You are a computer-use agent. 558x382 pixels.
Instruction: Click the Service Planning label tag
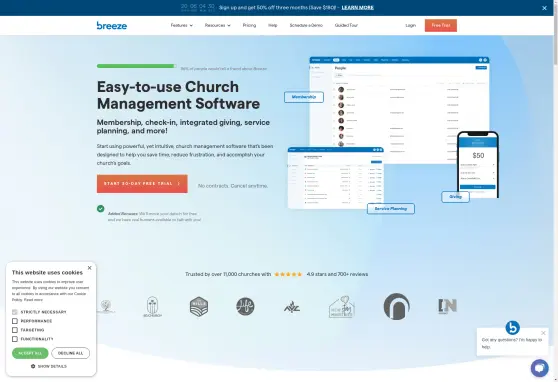[x=391, y=209]
